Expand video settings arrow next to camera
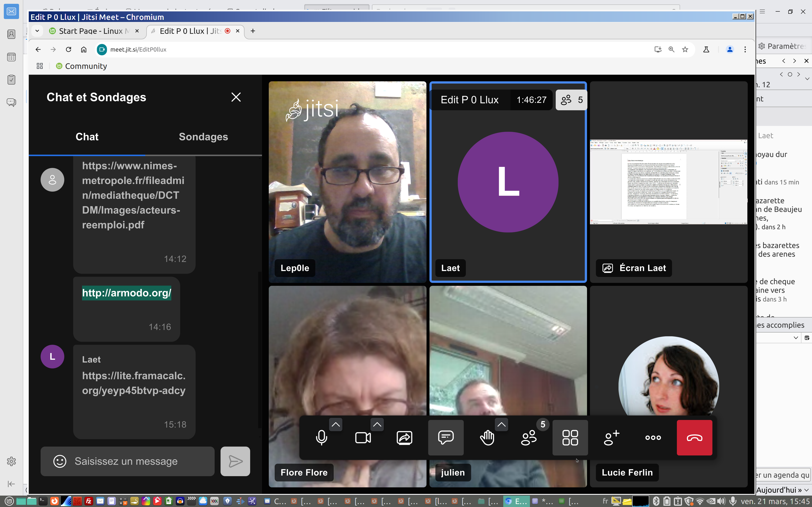Image resolution: width=812 pixels, height=507 pixels. click(x=377, y=425)
